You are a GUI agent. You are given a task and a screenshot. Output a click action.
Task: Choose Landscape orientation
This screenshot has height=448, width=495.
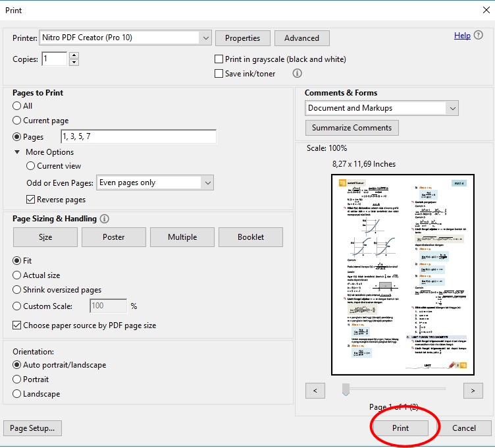[x=17, y=394]
